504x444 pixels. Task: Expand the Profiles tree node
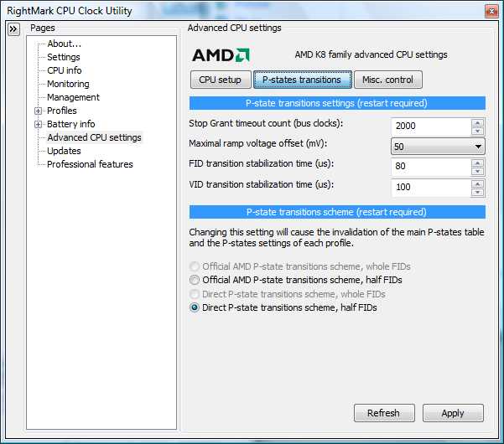(x=38, y=111)
